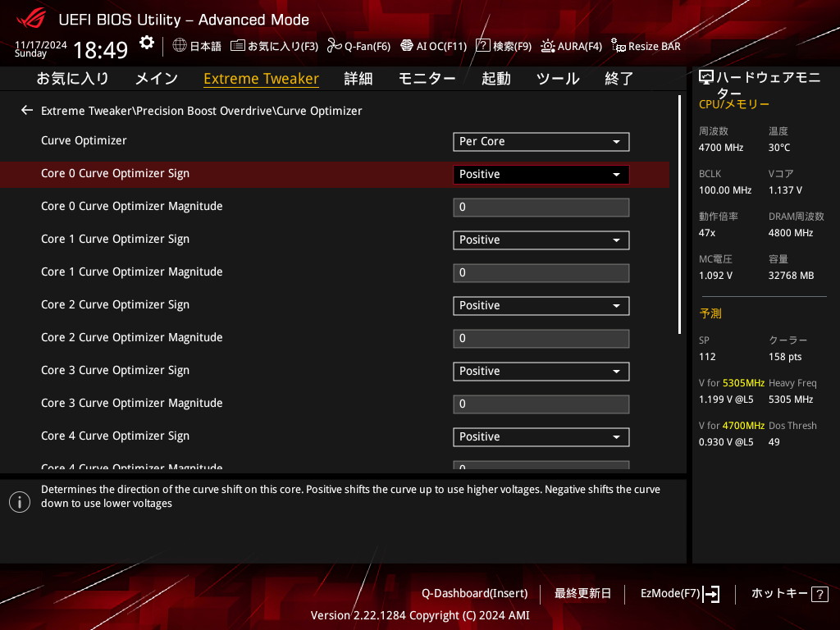Click the ROG logo
The width and height of the screenshot is (840, 630).
31,19
